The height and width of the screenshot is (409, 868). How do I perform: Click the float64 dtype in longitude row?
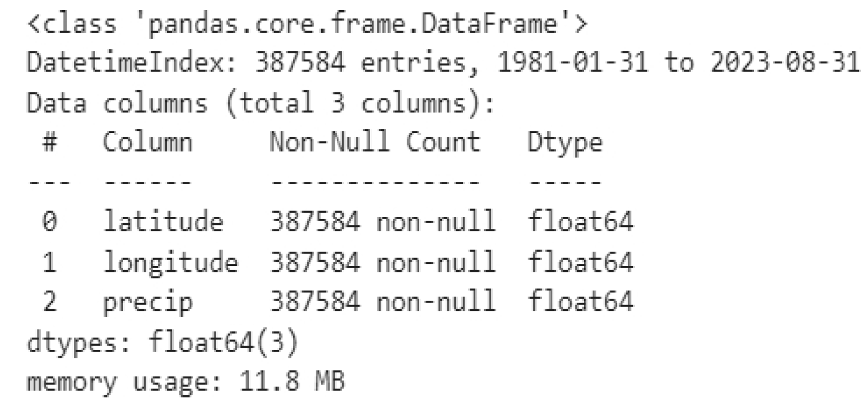click(580, 262)
